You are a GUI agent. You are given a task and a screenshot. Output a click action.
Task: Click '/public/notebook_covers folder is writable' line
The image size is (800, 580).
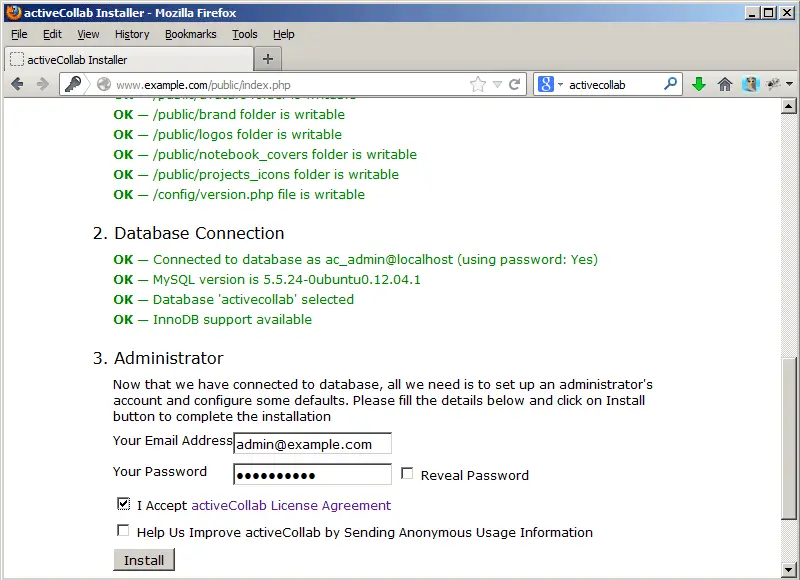coord(265,154)
